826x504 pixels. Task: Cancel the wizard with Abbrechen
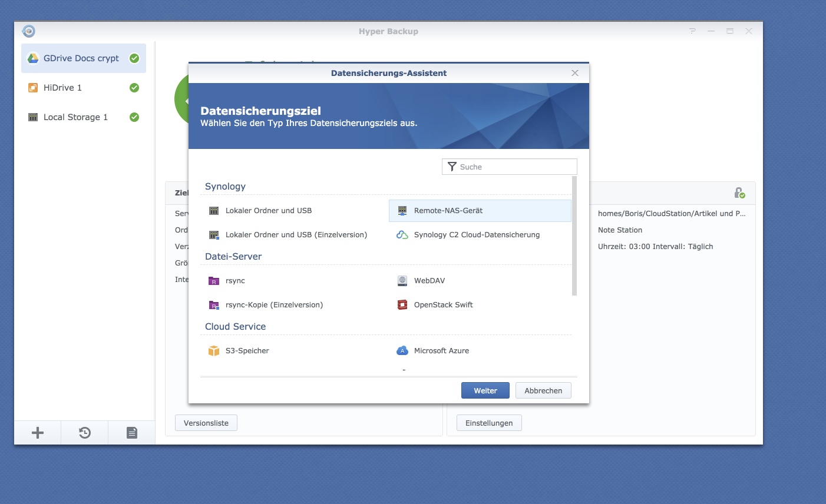point(543,390)
